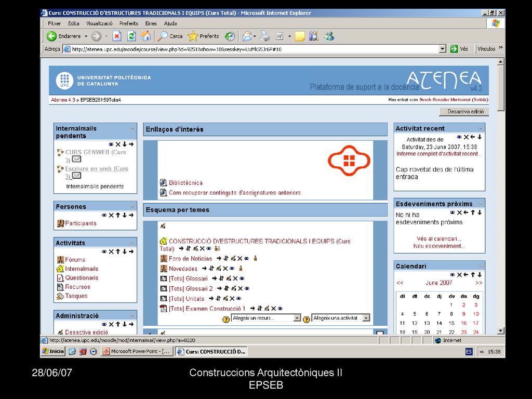Open the Afegeix un recurs dropdown
The image size is (532, 399).
266,318
